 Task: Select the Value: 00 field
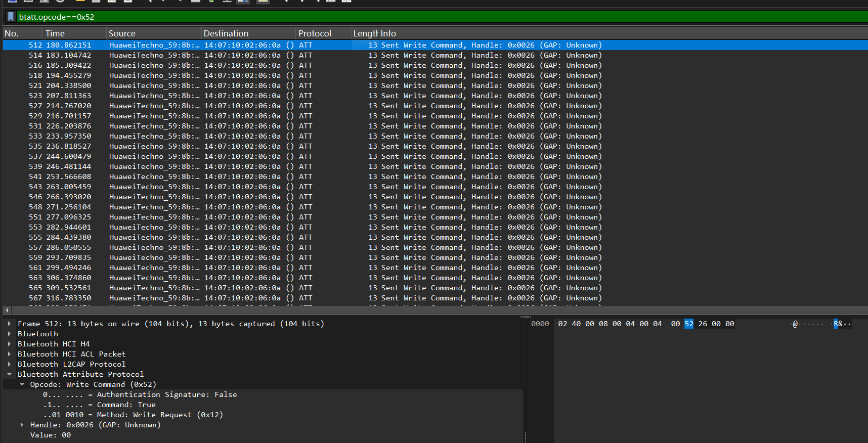coord(50,435)
